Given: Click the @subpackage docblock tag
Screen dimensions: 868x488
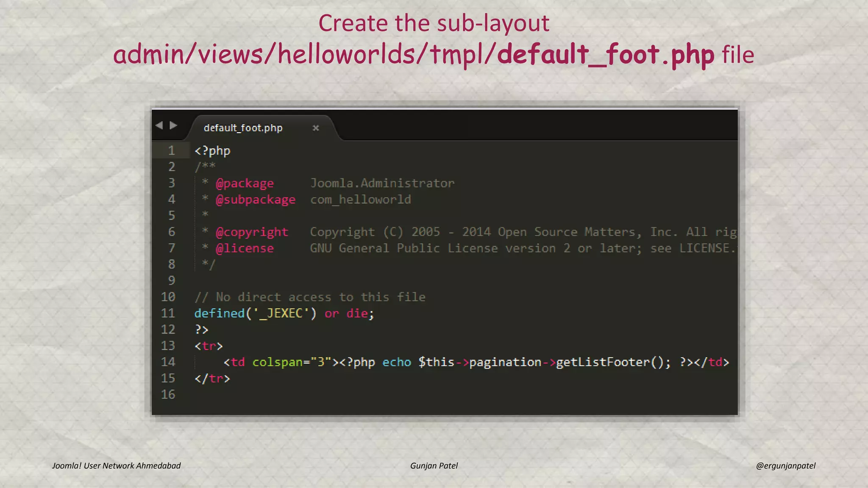Looking at the screenshot, I should [255, 200].
